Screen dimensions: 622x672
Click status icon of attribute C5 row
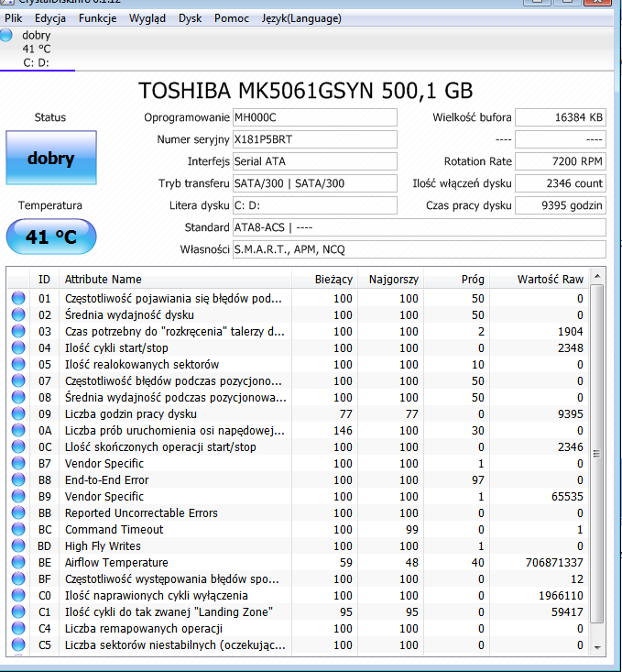coord(18,644)
